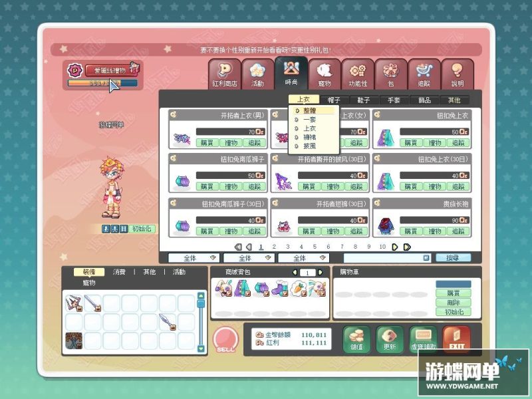Click the 更新 refresh icon button

390,339
